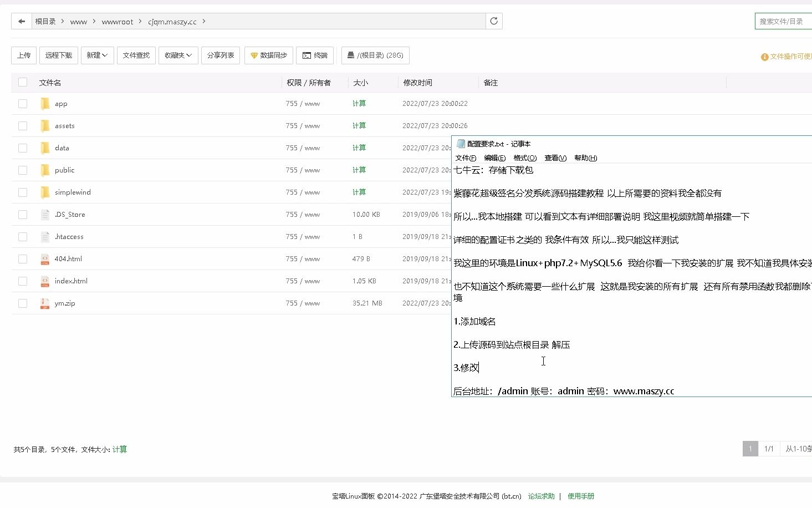Tick the checkbox for public folder
The width and height of the screenshot is (812, 508).
pos(23,170)
